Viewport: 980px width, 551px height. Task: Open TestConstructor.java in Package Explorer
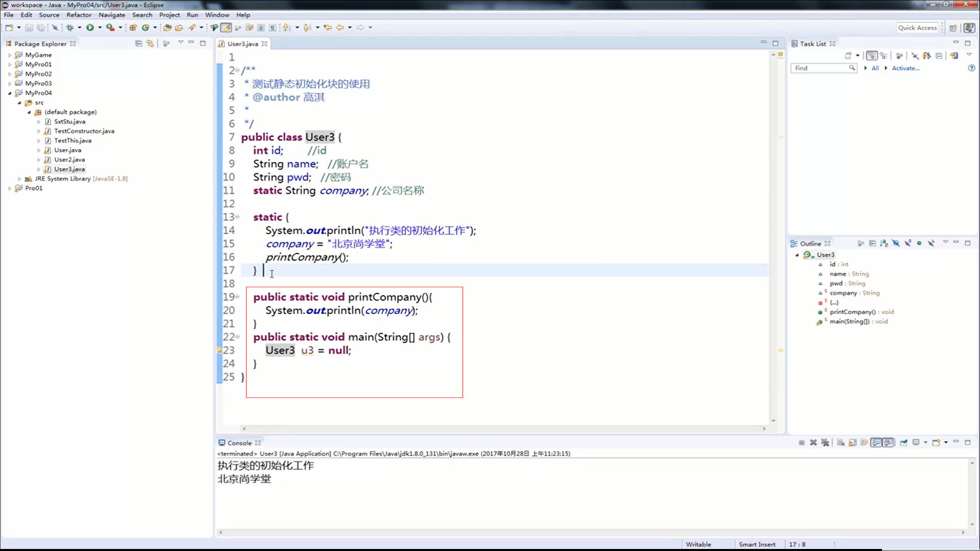coord(84,131)
